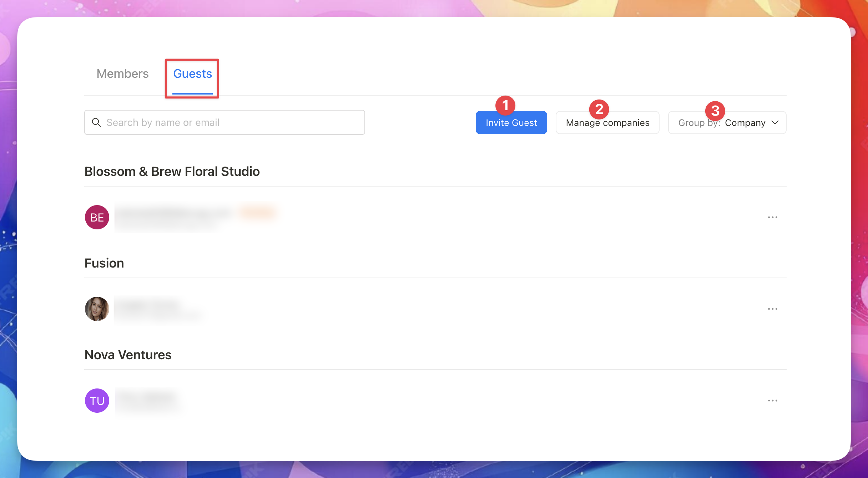Open three-dot menu for Nova Ventures guest
This screenshot has width=868, height=478.
[x=772, y=401]
